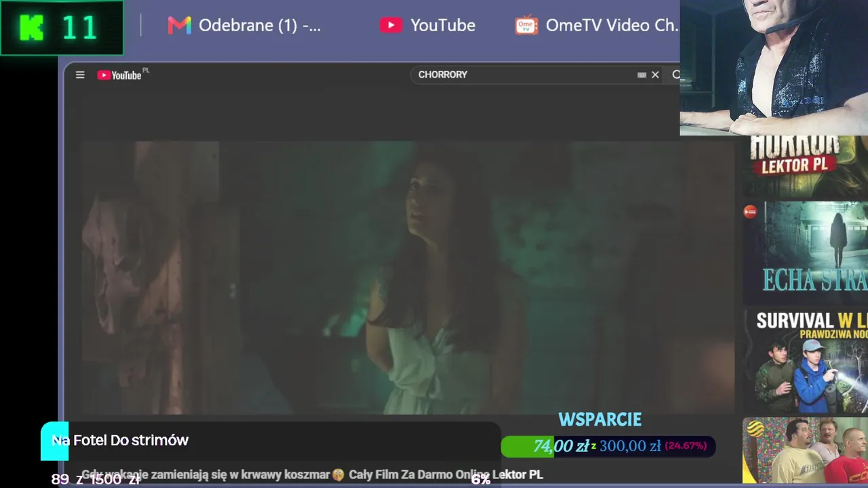Open the on-screen keyboard in search box
The image size is (868, 488).
click(x=642, y=75)
